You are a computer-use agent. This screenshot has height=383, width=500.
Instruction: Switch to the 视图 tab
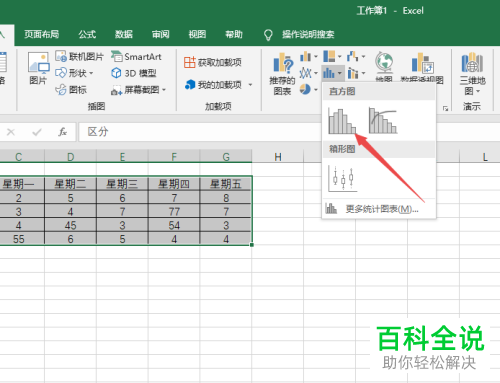(x=197, y=34)
